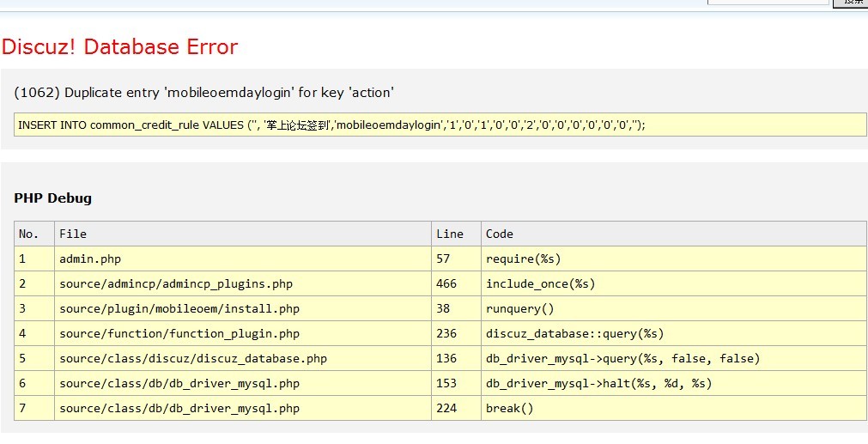Click line number 224

point(456,408)
